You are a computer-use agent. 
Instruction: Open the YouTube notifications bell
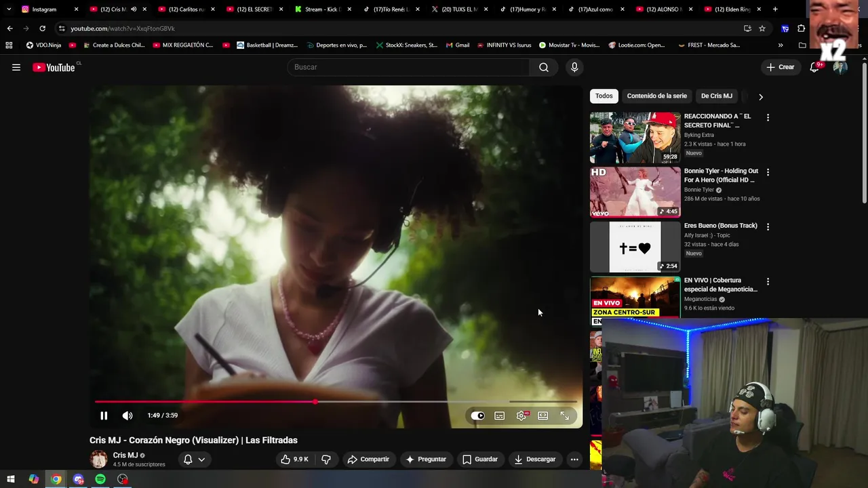coord(814,67)
